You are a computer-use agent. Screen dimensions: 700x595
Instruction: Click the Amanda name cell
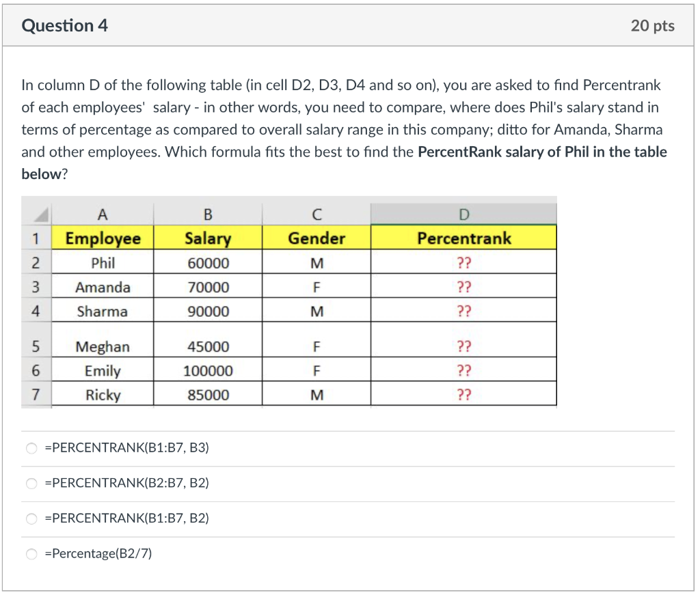[x=103, y=287]
